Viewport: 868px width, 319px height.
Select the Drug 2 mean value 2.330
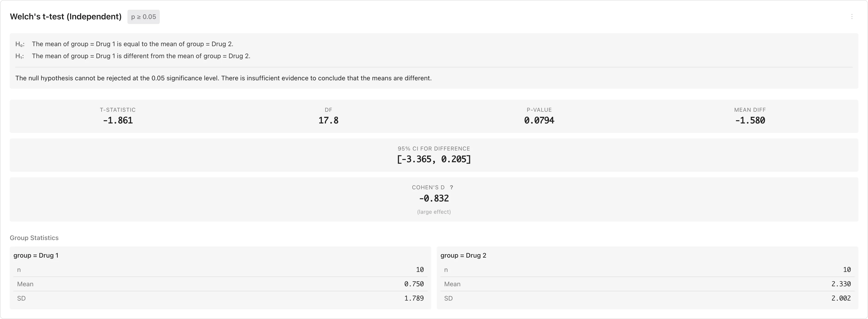841,284
